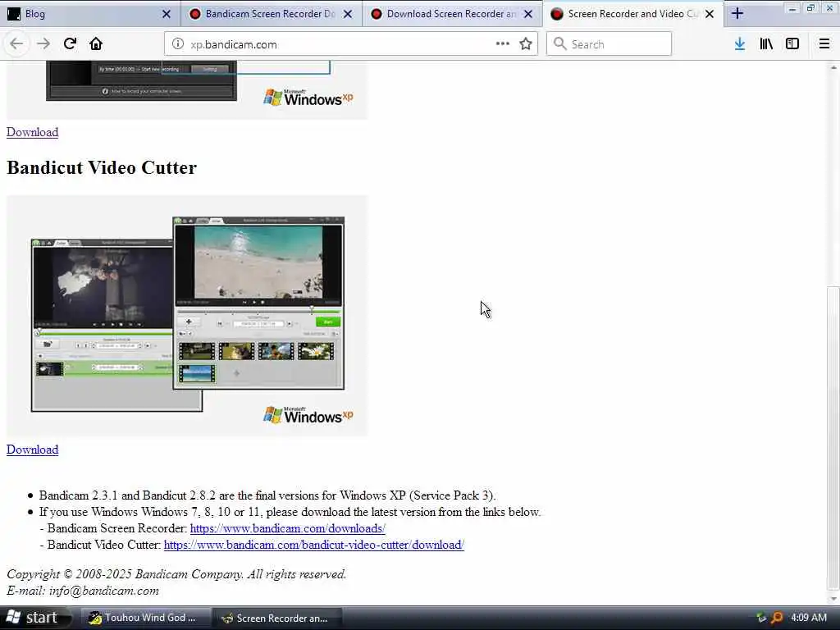This screenshot has height=630, width=840.
Task: Open the Firefox hamburger menu
Action: coord(824,44)
